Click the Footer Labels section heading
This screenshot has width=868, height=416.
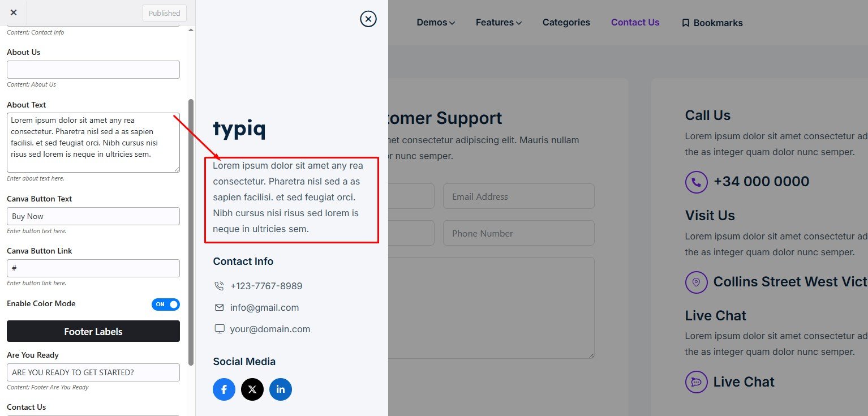click(x=93, y=332)
